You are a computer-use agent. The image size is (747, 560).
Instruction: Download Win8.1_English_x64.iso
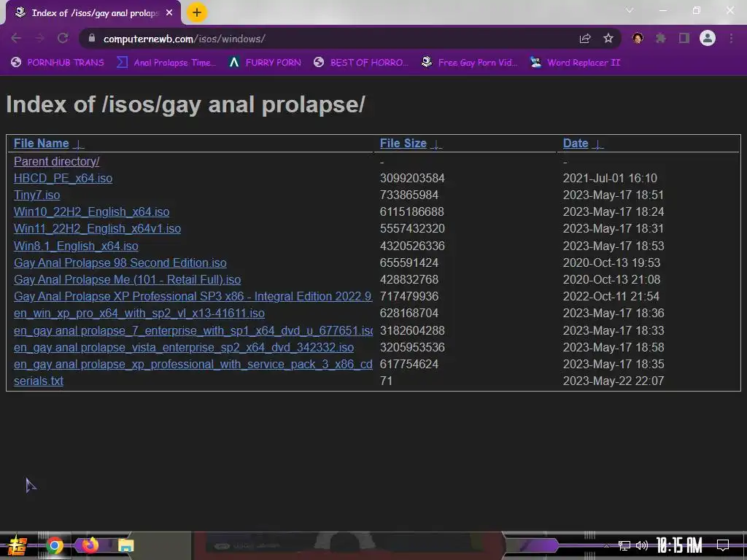76,246
